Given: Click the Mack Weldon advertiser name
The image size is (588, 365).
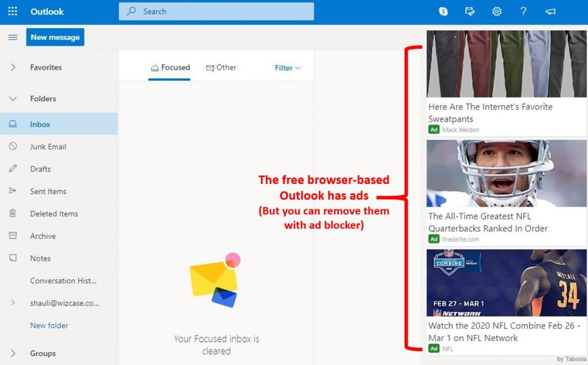Looking at the screenshot, I should click(x=461, y=130).
